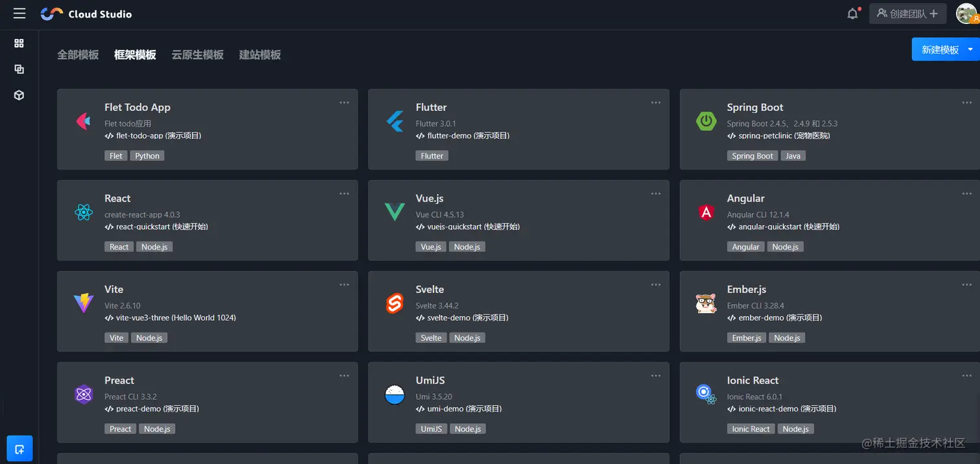
Task: Open the vite-vue3-three project link
Action: coord(170,318)
